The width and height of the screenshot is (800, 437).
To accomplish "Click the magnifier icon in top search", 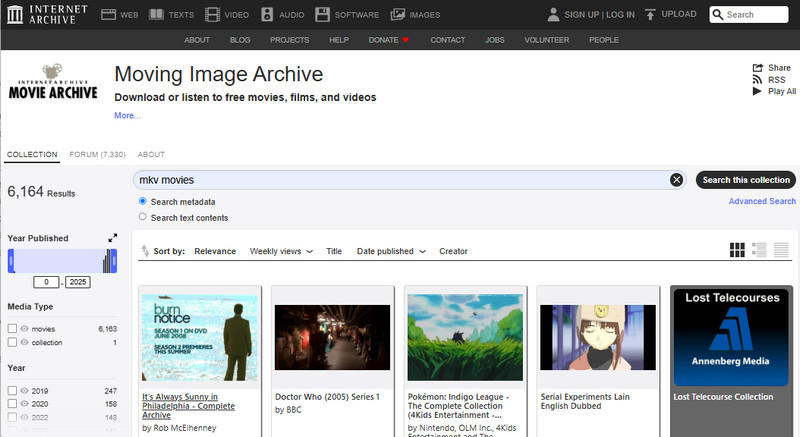I will (x=717, y=15).
